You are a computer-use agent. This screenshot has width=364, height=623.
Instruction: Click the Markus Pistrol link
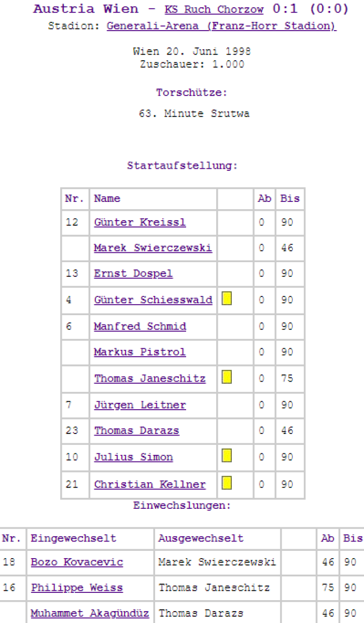point(139,353)
